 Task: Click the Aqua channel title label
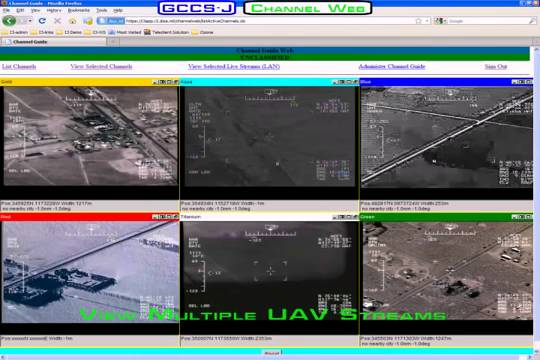point(186,82)
